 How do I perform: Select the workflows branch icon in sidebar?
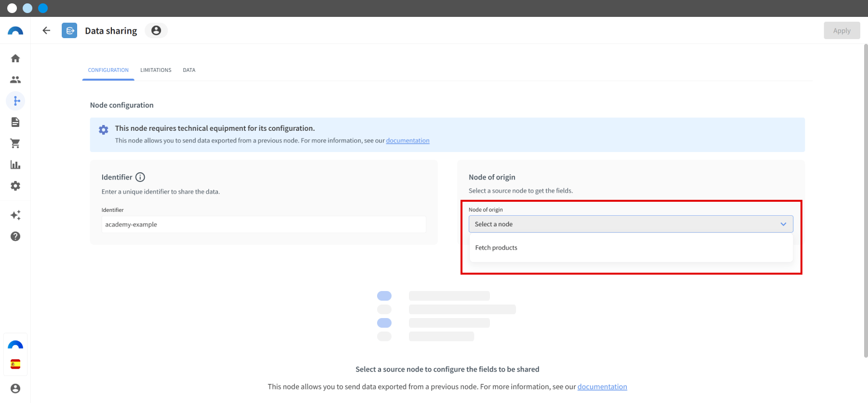[15, 101]
